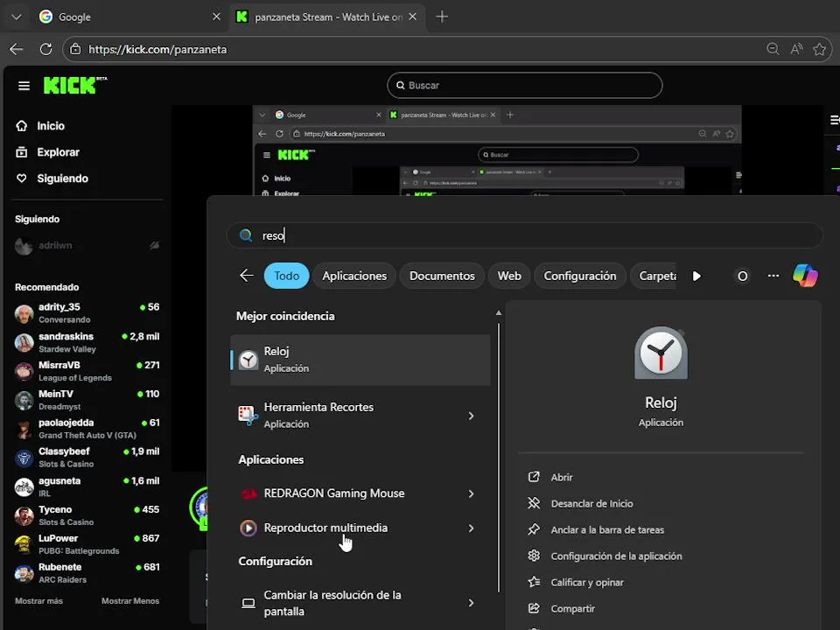Click Tyceno avatar icon
Image resolution: width=840 pixels, height=630 pixels.
pyautogui.click(x=24, y=516)
